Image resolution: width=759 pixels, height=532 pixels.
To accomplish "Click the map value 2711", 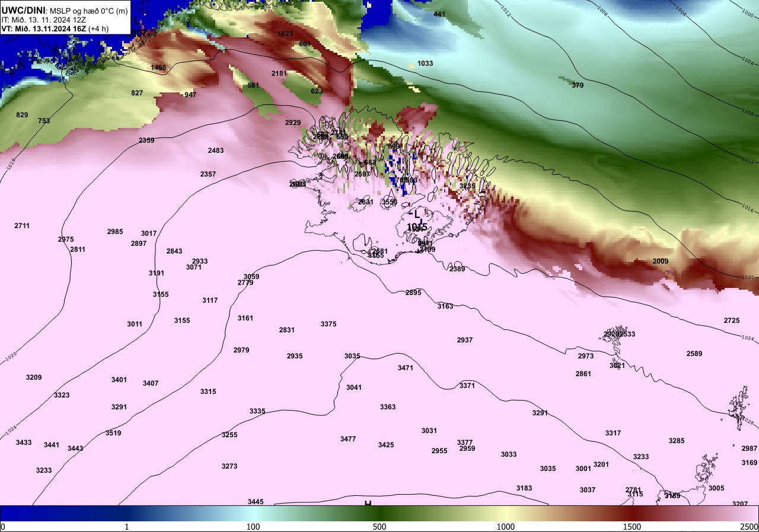I will (22, 226).
